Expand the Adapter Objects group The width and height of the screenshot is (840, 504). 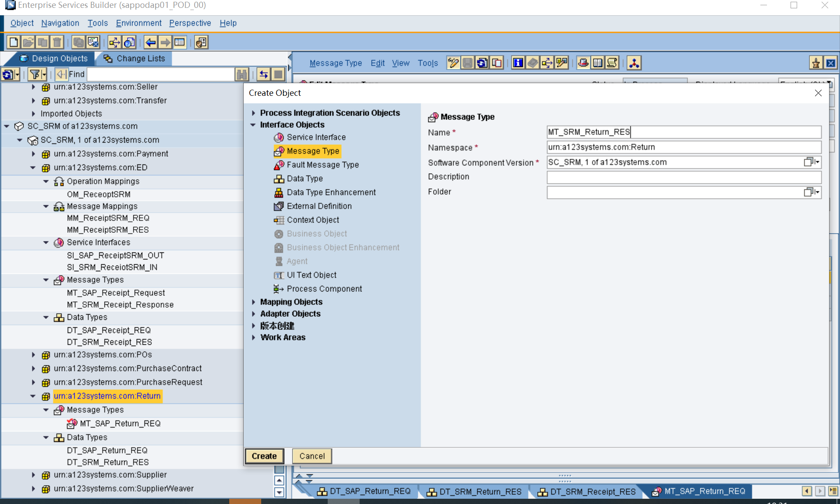[x=253, y=314]
